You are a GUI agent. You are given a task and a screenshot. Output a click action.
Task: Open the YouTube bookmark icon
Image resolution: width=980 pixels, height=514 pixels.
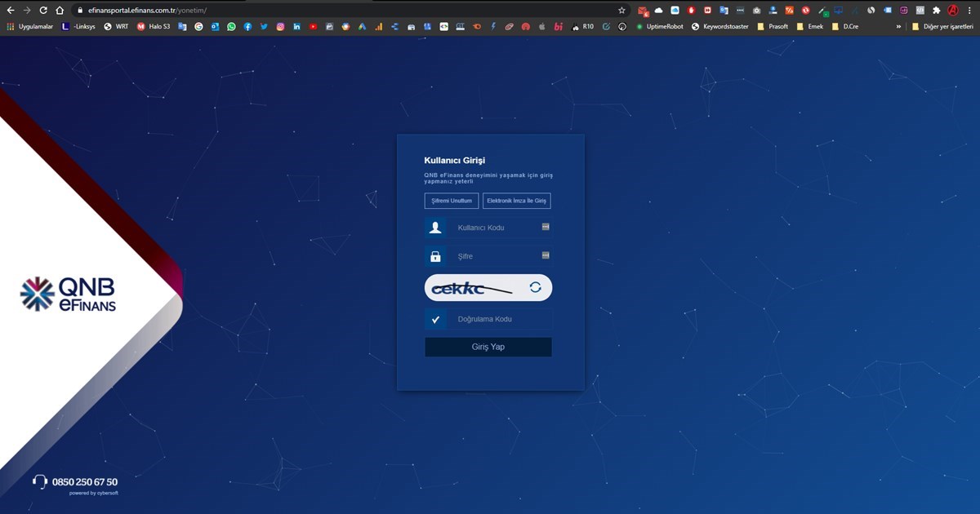[313, 26]
